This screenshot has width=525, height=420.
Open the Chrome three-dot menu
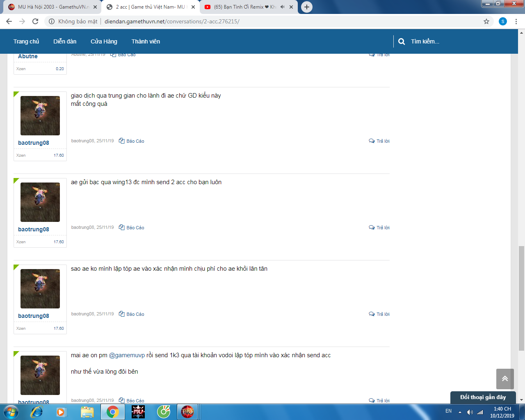tap(516, 21)
